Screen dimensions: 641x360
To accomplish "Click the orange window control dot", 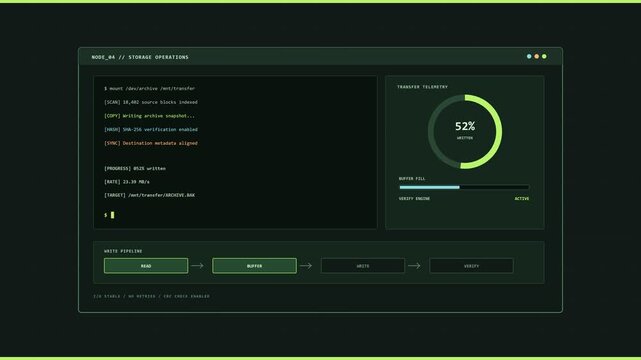I will click(x=536, y=56).
